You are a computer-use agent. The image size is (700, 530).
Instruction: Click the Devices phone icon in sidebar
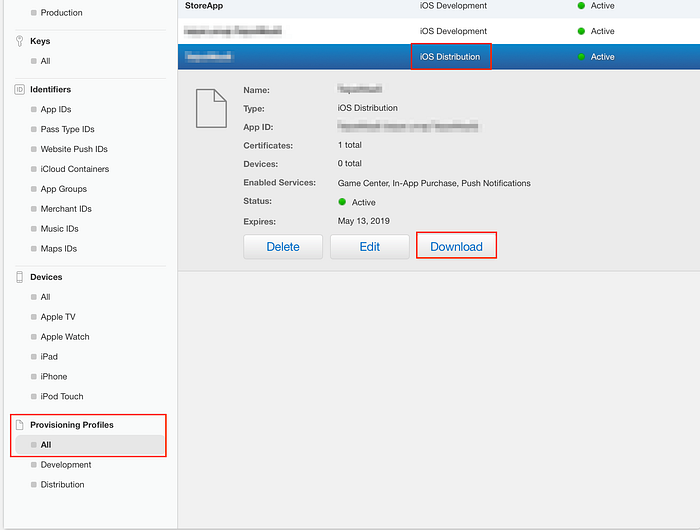click(20, 277)
